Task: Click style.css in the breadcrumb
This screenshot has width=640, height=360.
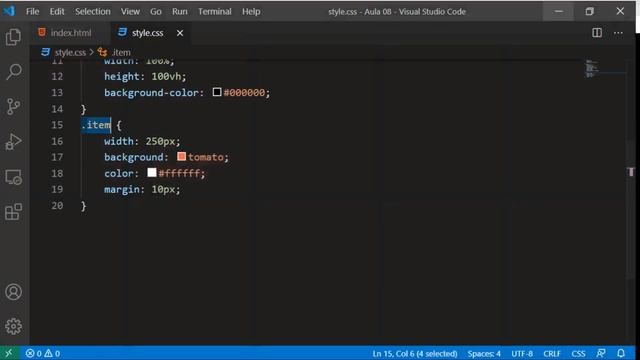Action: tap(70, 52)
